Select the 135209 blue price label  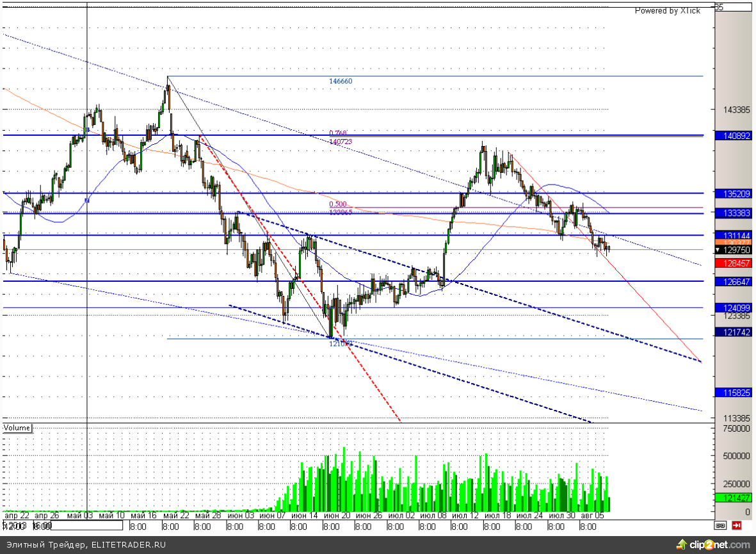(733, 193)
